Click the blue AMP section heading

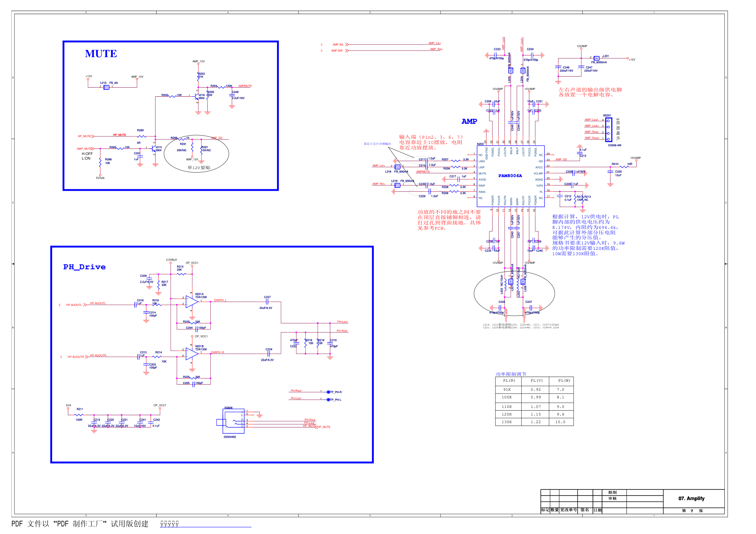[x=469, y=121]
